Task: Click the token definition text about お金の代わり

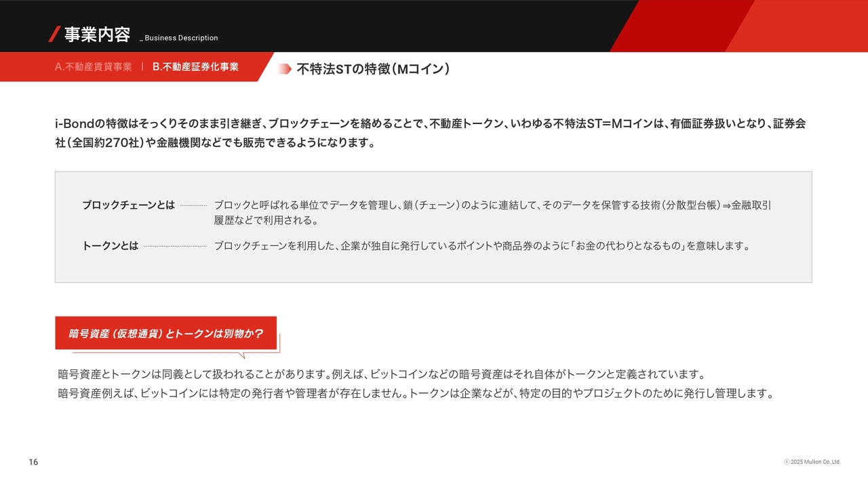Action: click(x=482, y=246)
